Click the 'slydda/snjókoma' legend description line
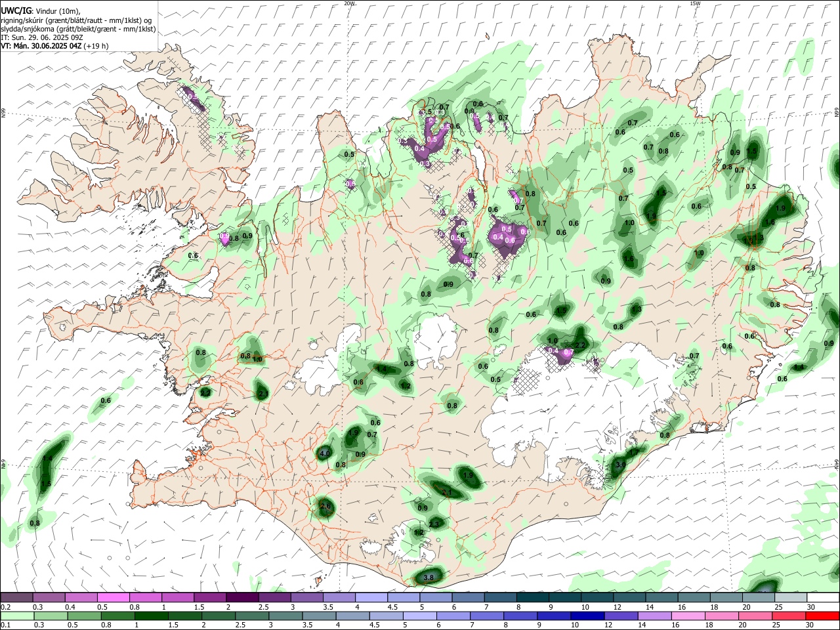Image resolution: width=840 pixels, height=630 pixels. 78,29
